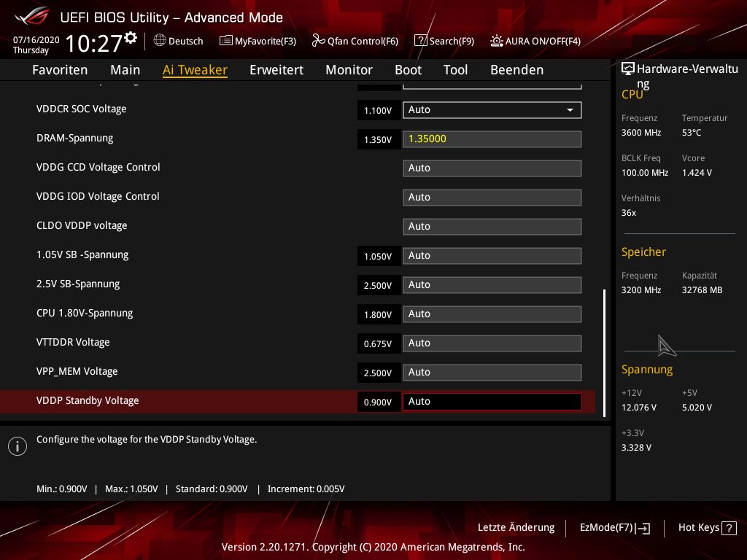This screenshot has height=560, width=747.
Task: Click the CPU 1.80V-Spannung Auto field
Action: click(492, 314)
